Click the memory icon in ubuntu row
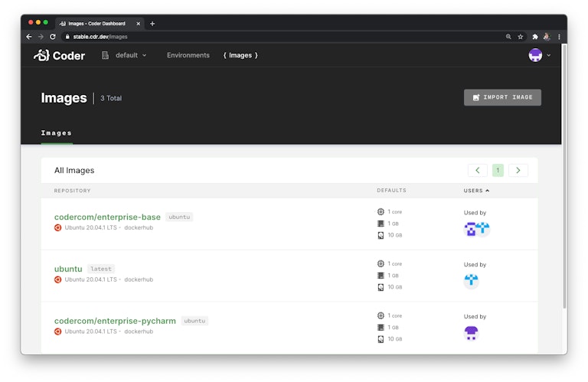588x382 pixels. pos(381,275)
